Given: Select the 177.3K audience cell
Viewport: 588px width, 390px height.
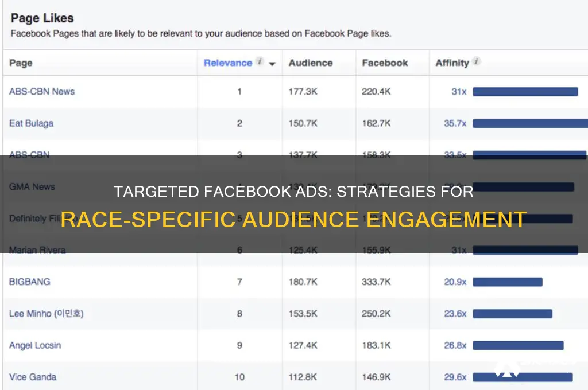Looking at the screenshot, I should click(303, 91).
